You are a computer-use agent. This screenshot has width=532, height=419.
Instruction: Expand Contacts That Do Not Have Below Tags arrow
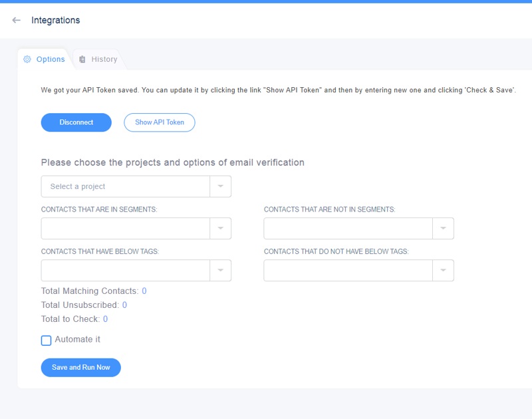(x=443, y=271)
